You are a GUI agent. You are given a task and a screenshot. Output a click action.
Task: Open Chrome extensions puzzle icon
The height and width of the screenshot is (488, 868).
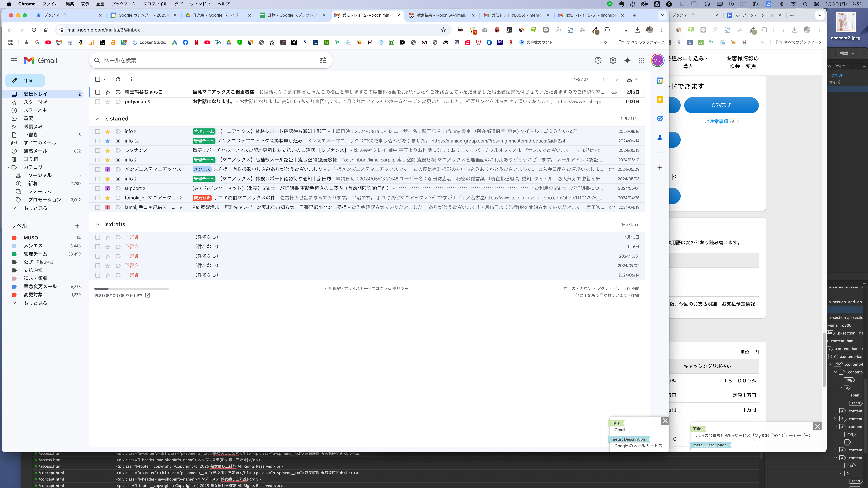coord(607,30)
